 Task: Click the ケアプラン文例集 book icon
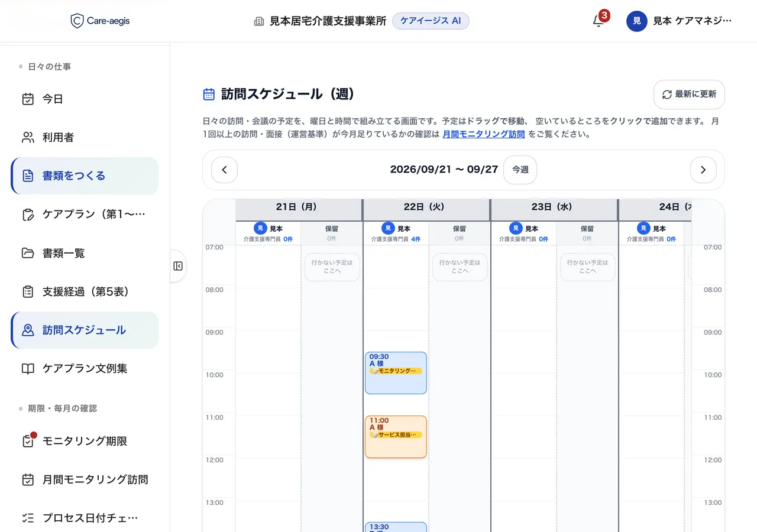pyautogui.click(x=28, y=369)
